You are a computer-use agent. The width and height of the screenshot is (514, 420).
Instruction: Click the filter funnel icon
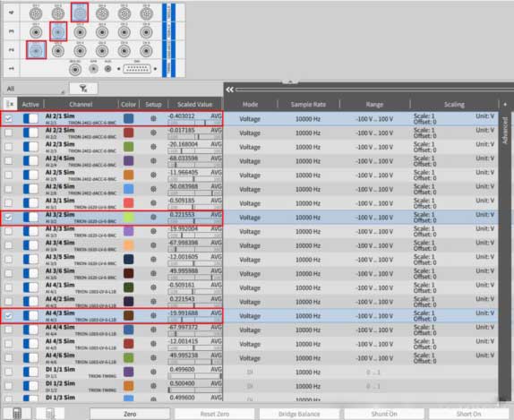(83, 89)
